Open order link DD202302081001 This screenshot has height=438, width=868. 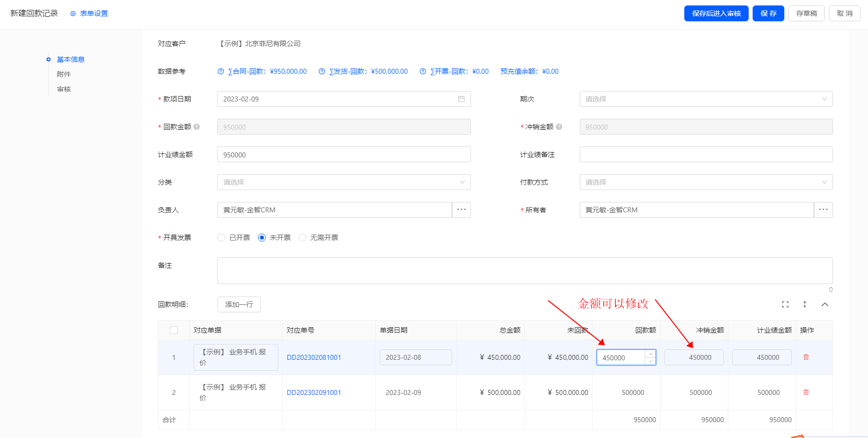[x=314, y=357]
